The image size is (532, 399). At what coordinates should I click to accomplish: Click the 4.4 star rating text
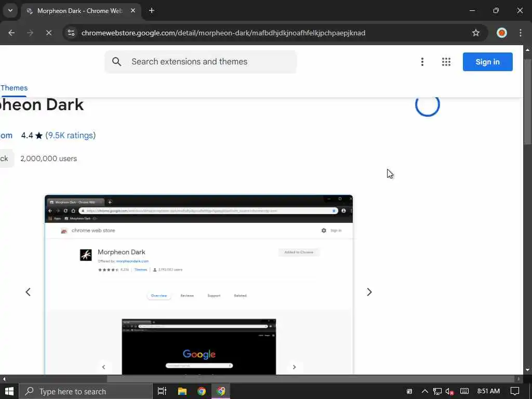point(32,136)
